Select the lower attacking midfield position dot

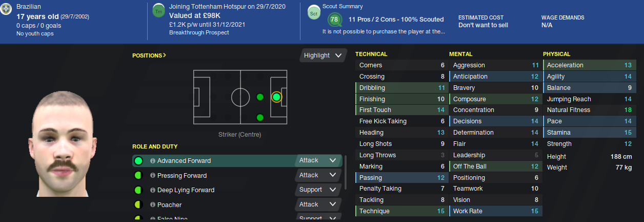click(x=260, y=117)
